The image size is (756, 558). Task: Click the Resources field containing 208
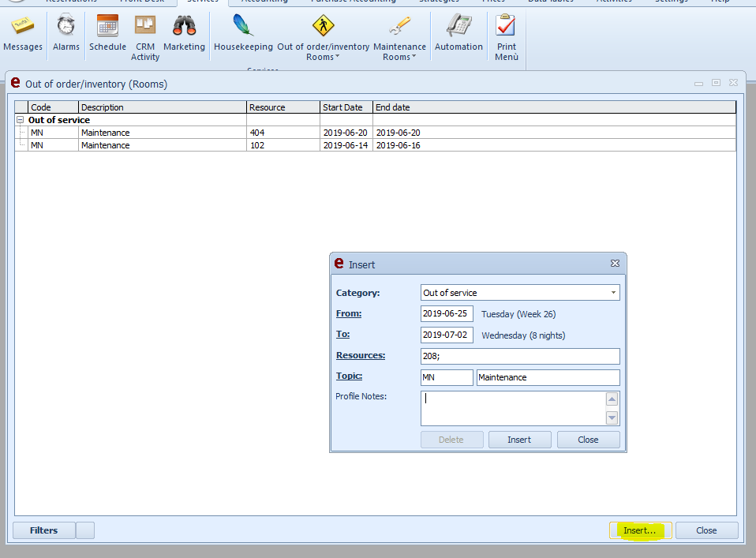[520, 356]
